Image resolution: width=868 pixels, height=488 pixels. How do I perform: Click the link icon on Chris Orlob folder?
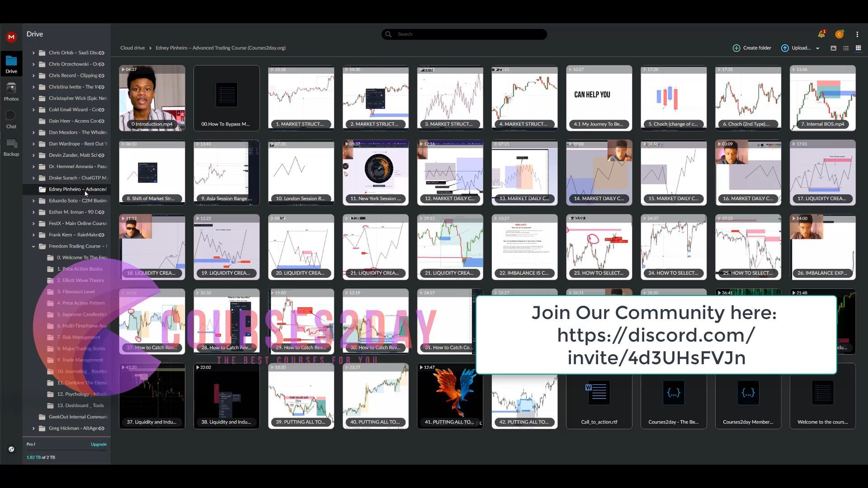pos(102,53)
